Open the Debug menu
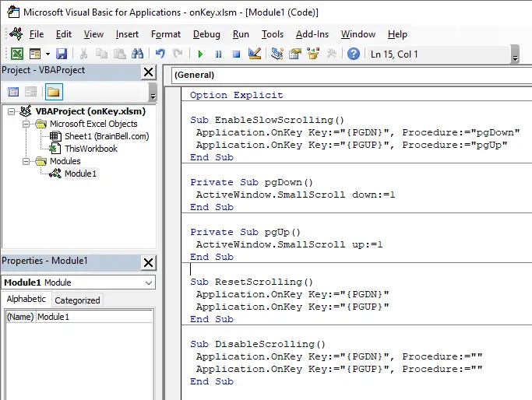Image resolution: width=532 pixels, height=400 pixels. 206,34
